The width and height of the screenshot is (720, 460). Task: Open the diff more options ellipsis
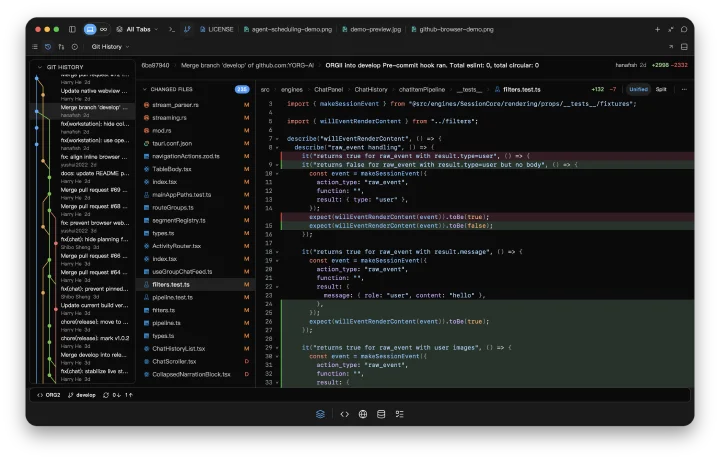click(684, 90)
